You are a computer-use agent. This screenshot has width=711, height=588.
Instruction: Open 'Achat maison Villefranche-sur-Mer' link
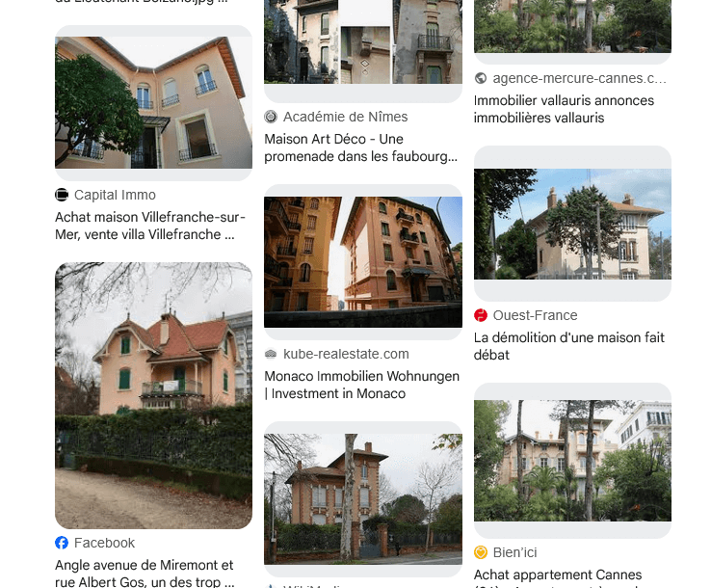tap(150, 226)
